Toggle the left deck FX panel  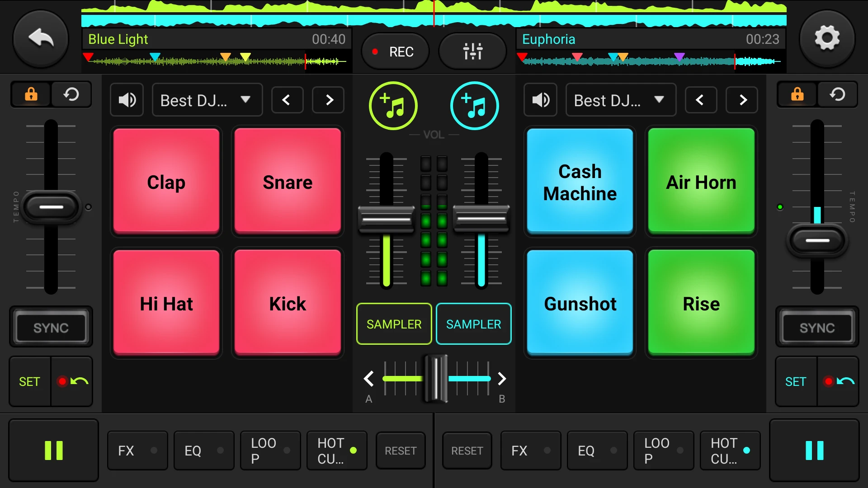click(137, 450)
